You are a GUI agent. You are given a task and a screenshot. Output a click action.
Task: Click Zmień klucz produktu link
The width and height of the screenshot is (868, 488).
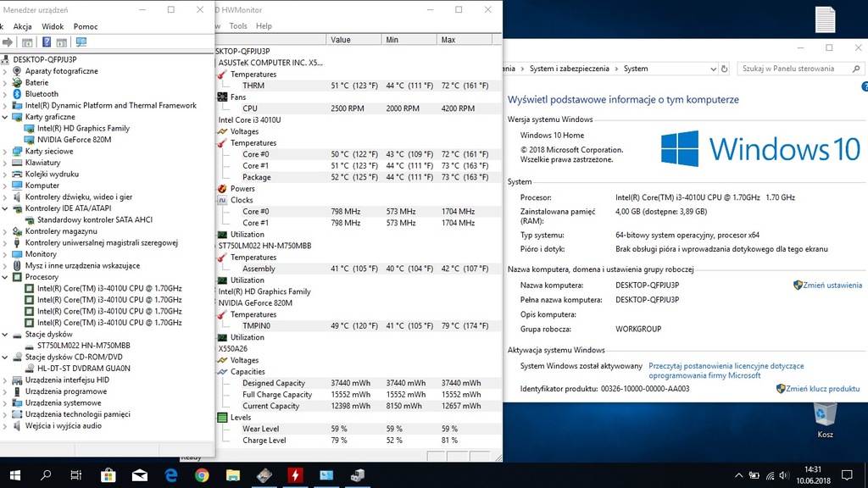pos(822,389)
